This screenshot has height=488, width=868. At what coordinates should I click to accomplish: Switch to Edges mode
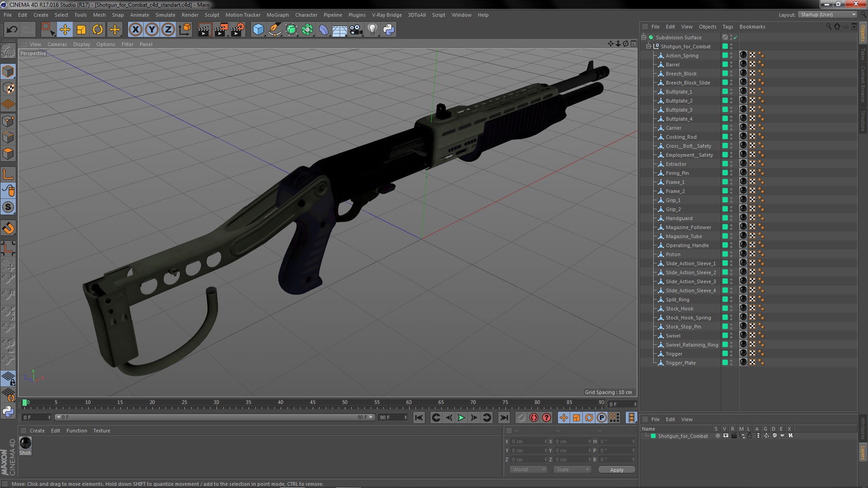click(x=8, y=137)
